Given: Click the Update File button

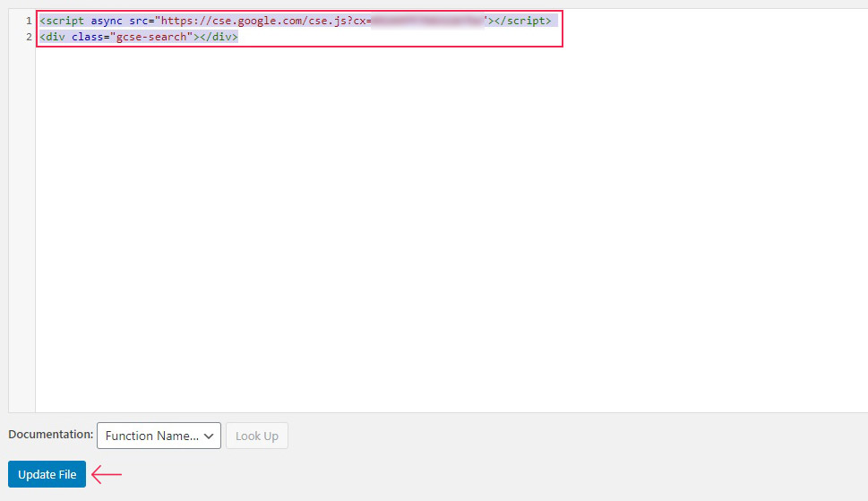Looking at the screenshot, I should click(47, 474).
